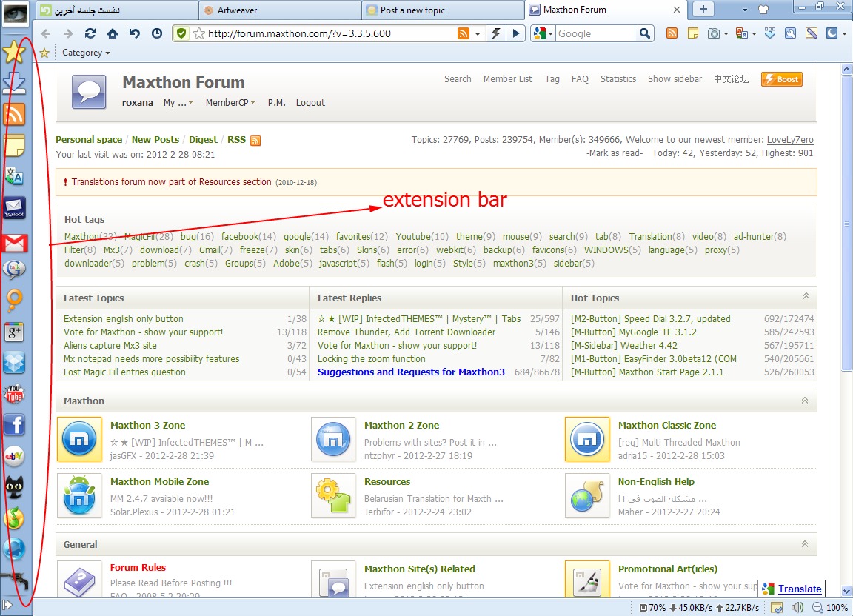Click the Gmail extension icon in sidebar
Viewport: 853px width, 616px height.
pos(15,243)
